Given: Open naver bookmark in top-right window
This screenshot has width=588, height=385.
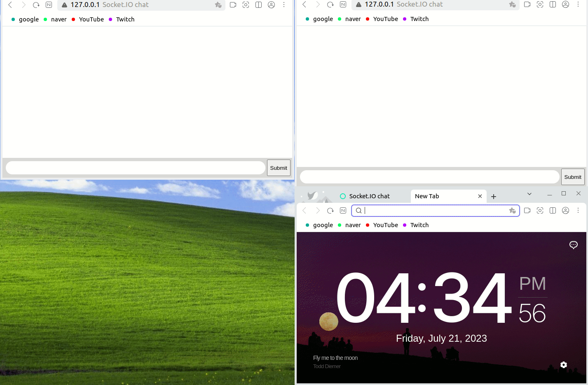Looking at the screenshot, I should 349,19.
